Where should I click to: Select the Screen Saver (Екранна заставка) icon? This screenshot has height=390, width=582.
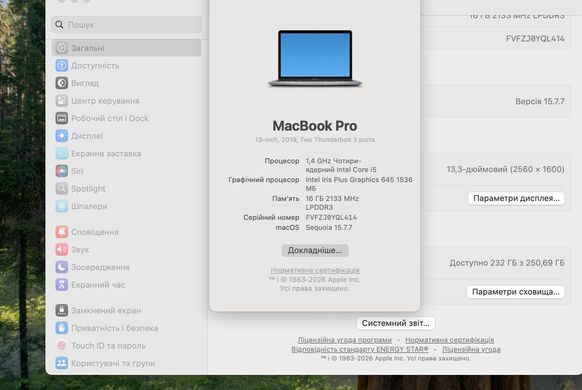click(62, 153)
